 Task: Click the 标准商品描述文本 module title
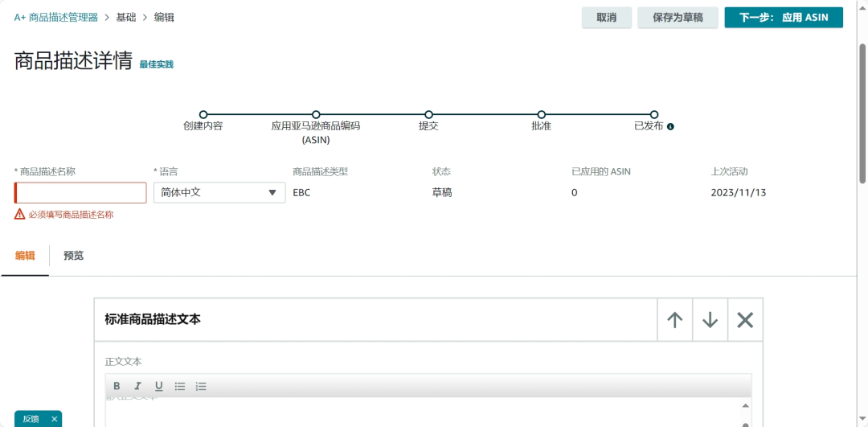point(153,319)
